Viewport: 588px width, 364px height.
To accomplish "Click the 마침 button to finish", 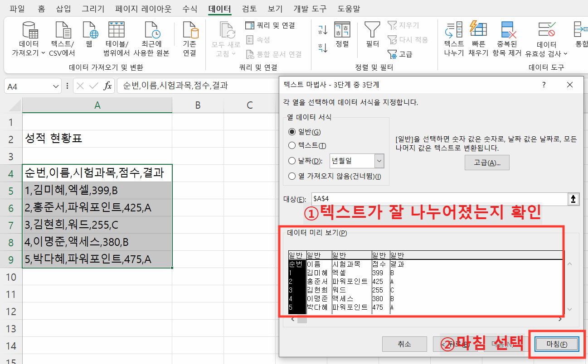I will (x=556, y=344).
